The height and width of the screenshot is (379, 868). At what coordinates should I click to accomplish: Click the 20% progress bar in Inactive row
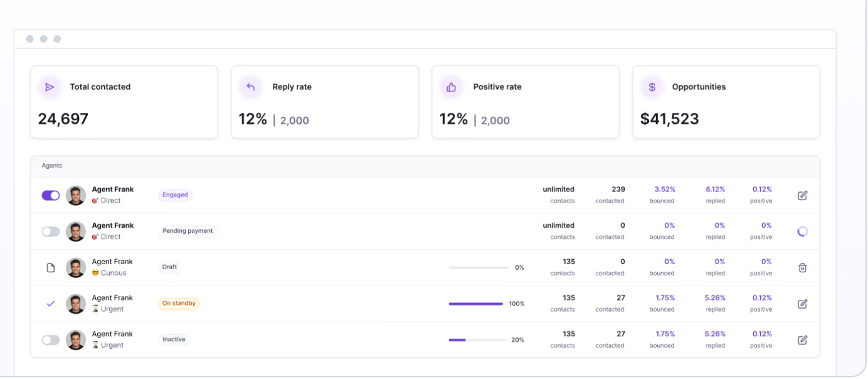pos(477,340)
